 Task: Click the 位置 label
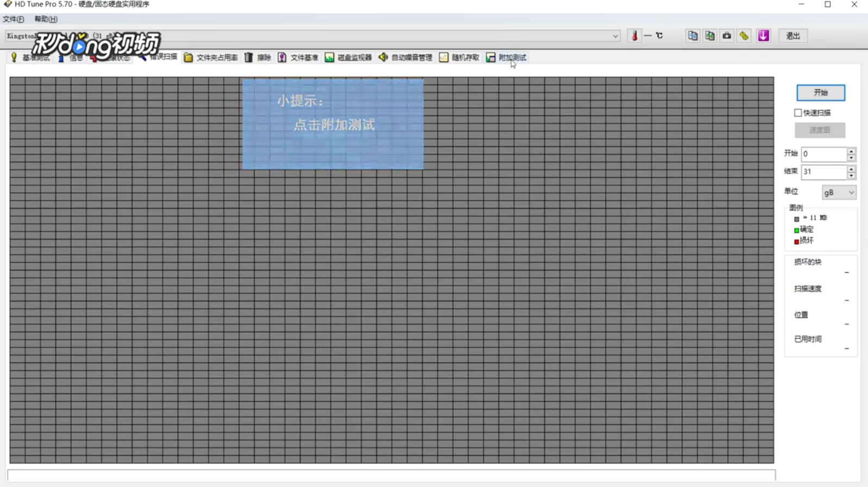click(801, 315)
